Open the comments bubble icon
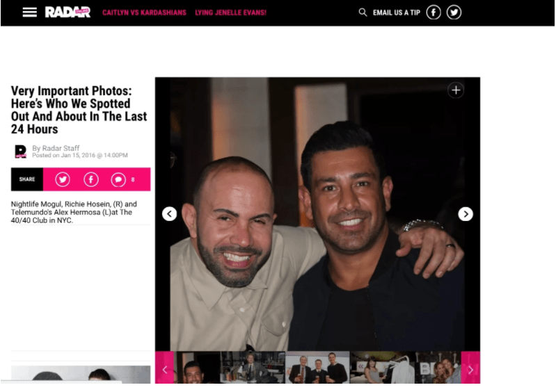Viewport: 556px width, 392px height. click(118, 179)
